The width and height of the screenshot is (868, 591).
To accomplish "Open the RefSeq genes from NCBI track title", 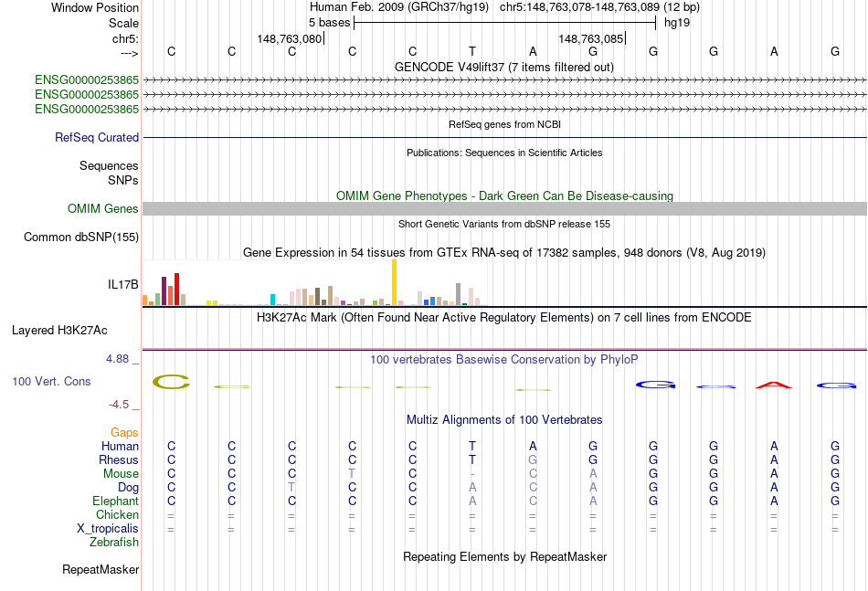I will point(504,124).
